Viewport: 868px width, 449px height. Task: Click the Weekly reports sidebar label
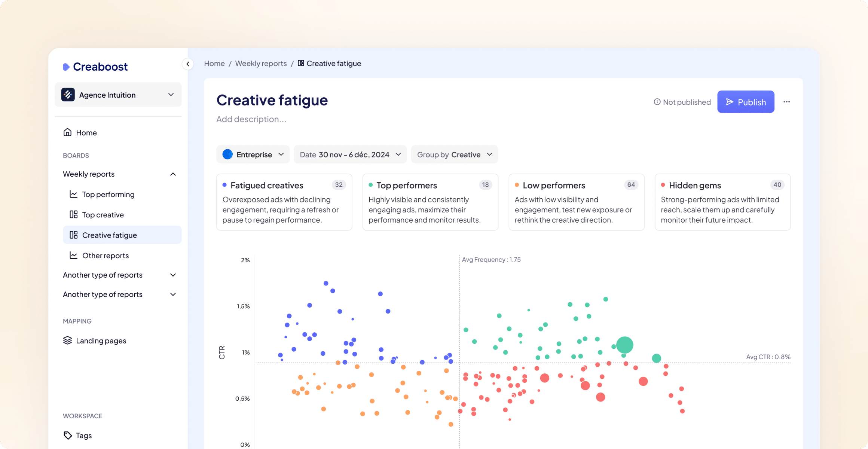point(89,174)
